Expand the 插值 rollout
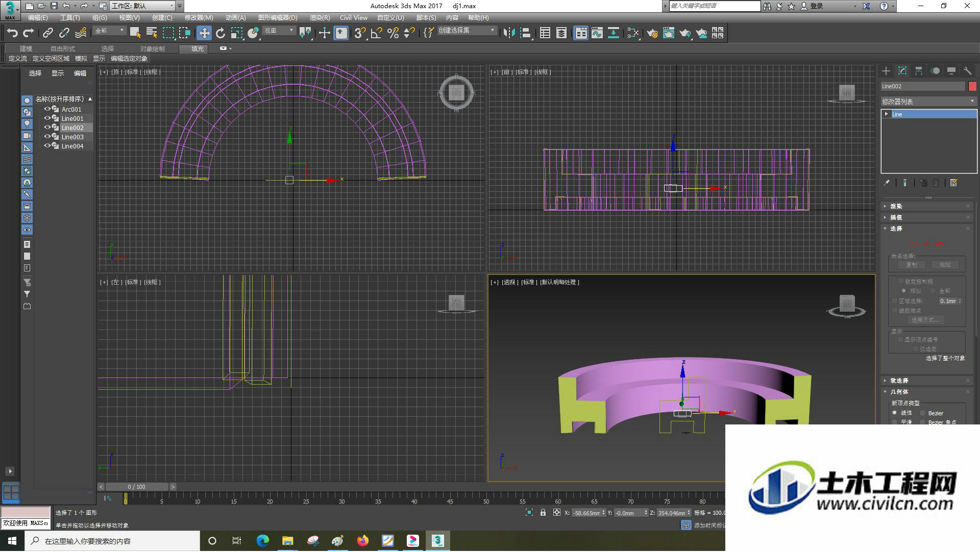980x552 pixels. 927,217
